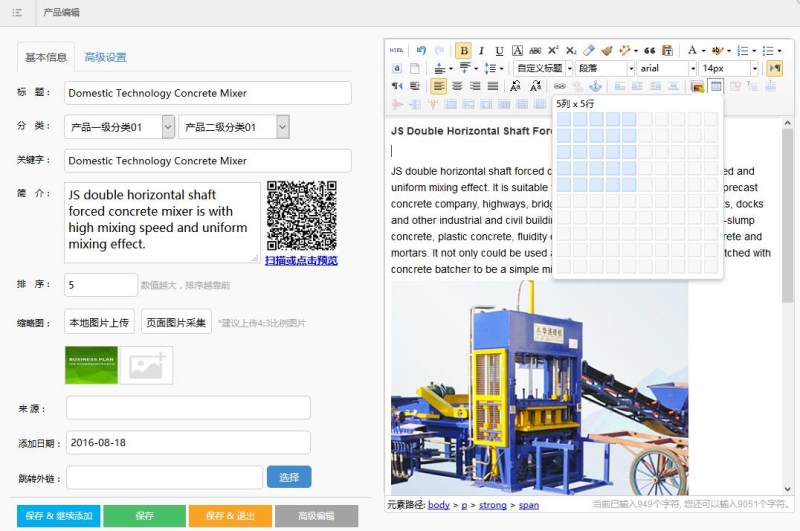The image size is (800, 531).
Task: Open the 扫描或点击预览 preview link
Action: click(x=301, y=260)
